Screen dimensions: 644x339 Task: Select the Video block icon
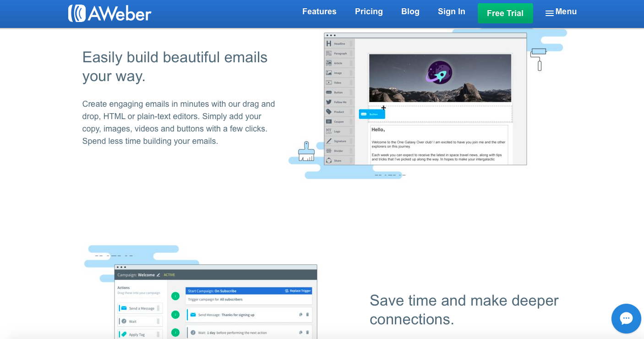click(328, 82)
